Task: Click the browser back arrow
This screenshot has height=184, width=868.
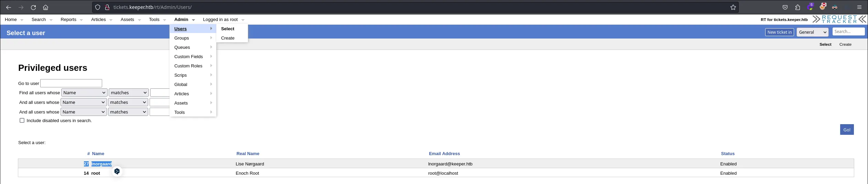Action: [9, 7]
